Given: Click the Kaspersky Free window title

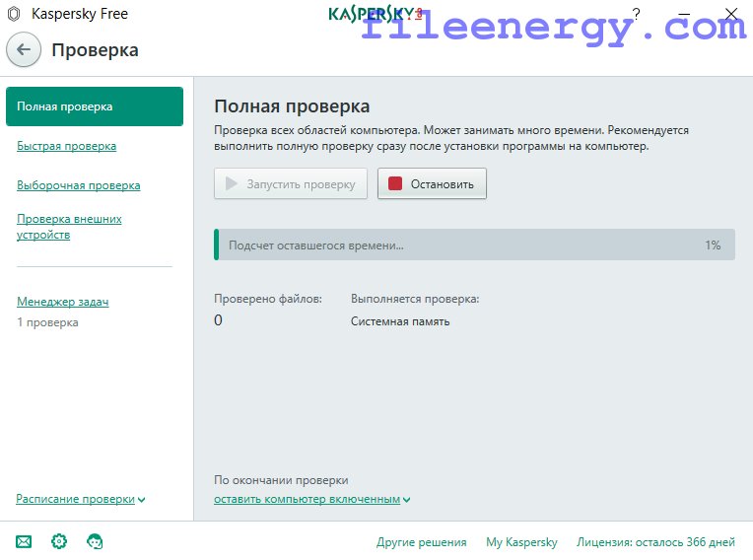Looking at the screenshot, I should pos(80,14).
